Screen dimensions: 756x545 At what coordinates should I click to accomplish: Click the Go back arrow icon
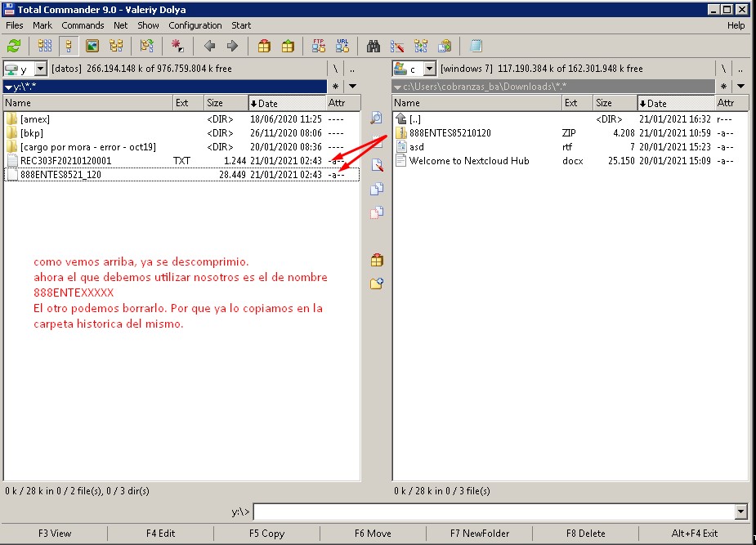[209, 47]
